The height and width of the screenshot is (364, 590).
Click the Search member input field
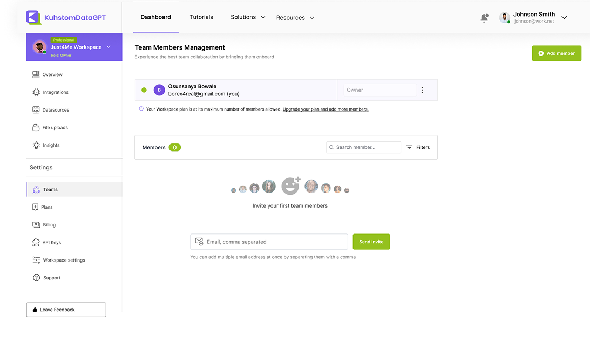pos(366,147)
